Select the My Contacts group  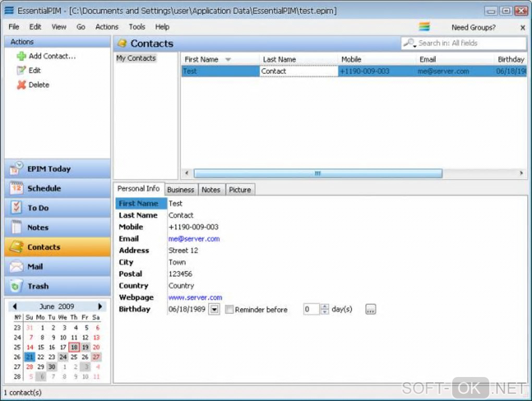tap(136, 58)
